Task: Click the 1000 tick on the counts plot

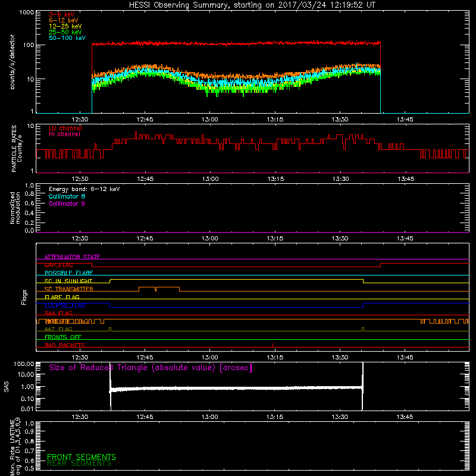Action: coord(27,12)
